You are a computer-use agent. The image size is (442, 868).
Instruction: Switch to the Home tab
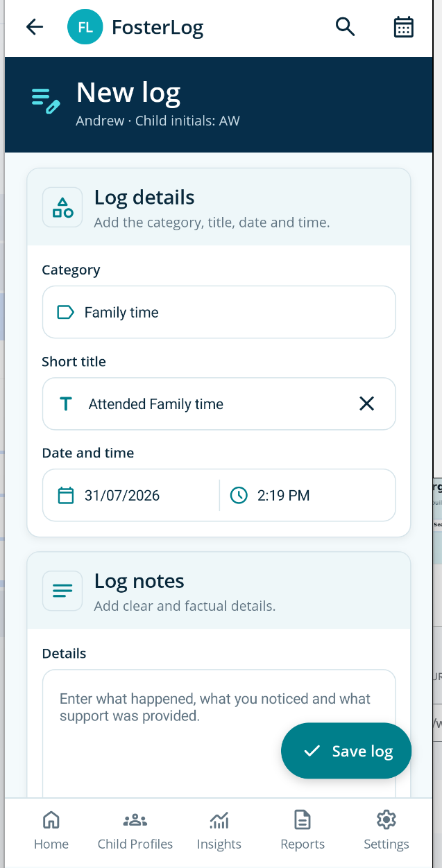pos(51,831)
